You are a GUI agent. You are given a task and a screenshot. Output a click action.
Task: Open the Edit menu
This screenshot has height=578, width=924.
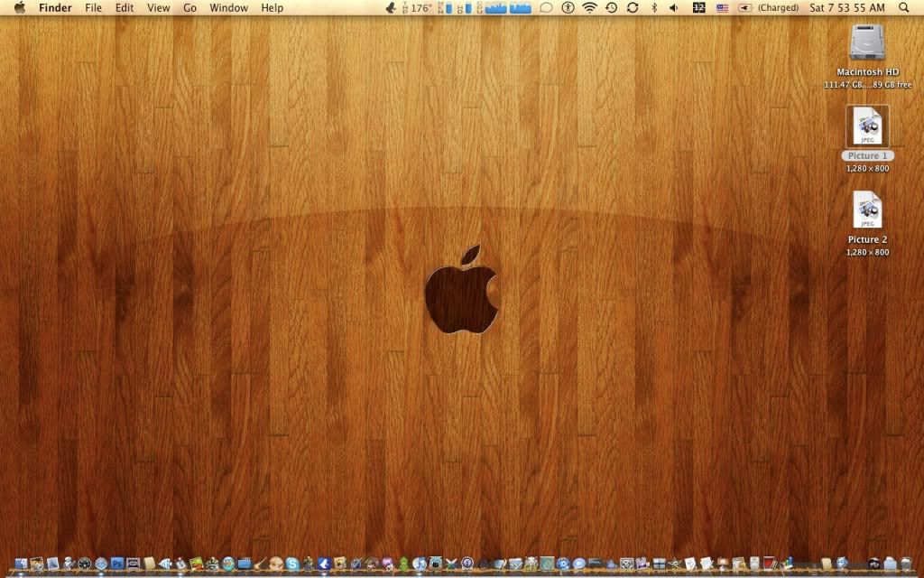coord(125,7)
